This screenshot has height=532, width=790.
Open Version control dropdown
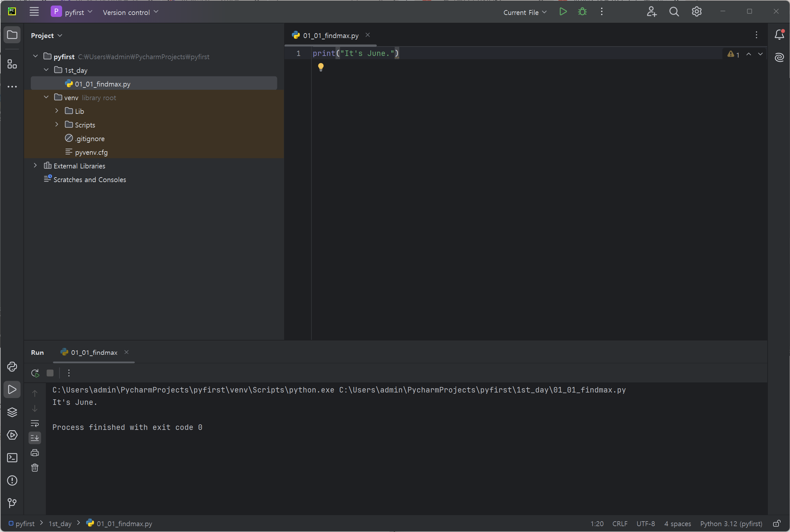tap(131, 12)
